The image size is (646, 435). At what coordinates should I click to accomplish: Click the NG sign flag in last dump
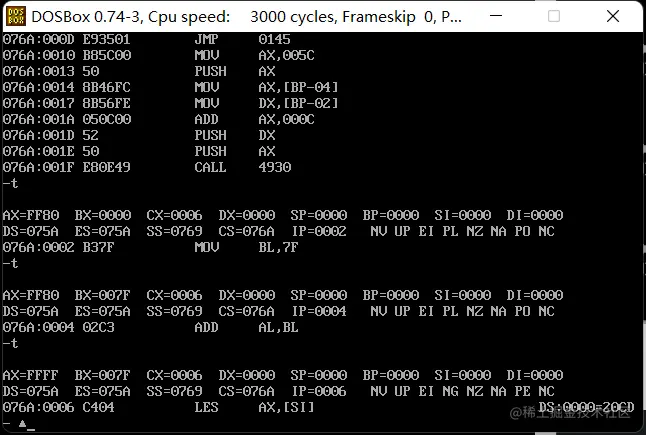coord(450,391)
